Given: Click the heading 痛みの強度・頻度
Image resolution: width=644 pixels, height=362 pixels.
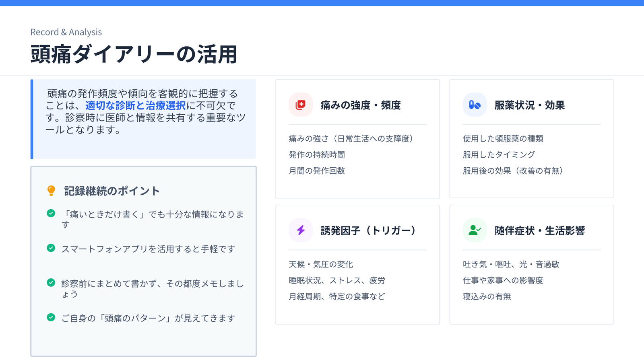Looking at the screenshot, I should (361, 105).
